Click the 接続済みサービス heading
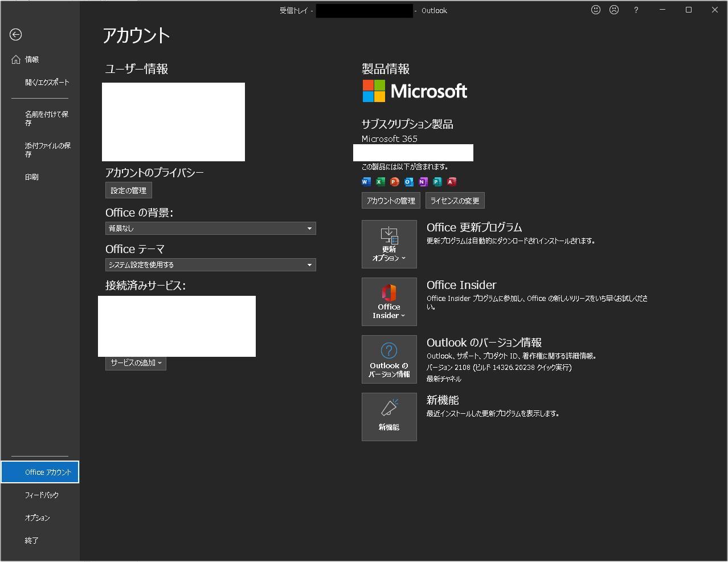728x562 pixels. 146,286
